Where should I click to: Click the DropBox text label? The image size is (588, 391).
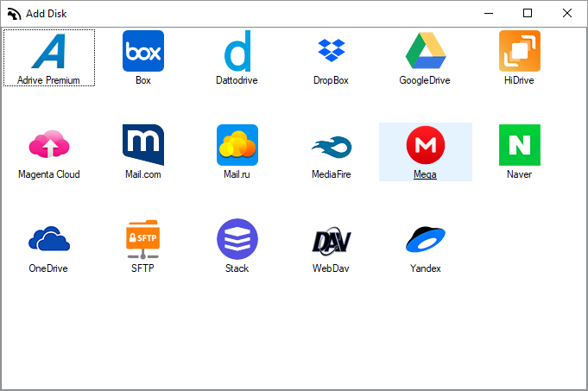(331, 80)
